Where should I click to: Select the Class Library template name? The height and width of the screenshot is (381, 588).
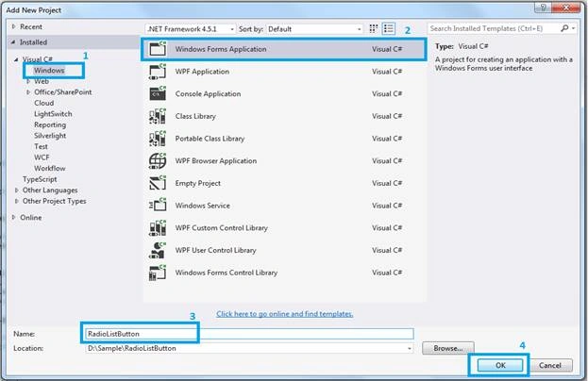pos(195,116)
